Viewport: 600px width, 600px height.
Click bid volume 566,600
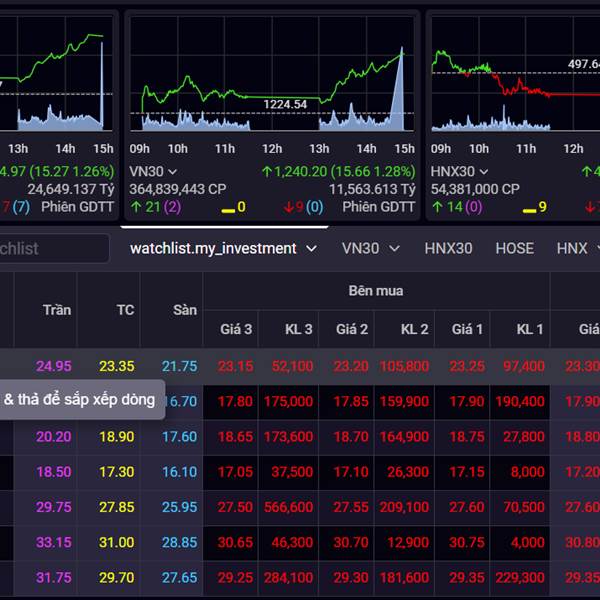point(289,507)
